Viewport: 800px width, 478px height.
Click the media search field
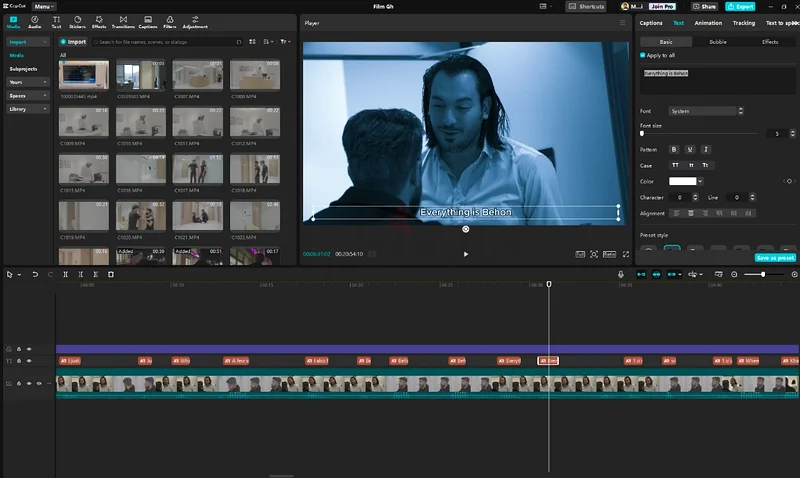[167, 42]
